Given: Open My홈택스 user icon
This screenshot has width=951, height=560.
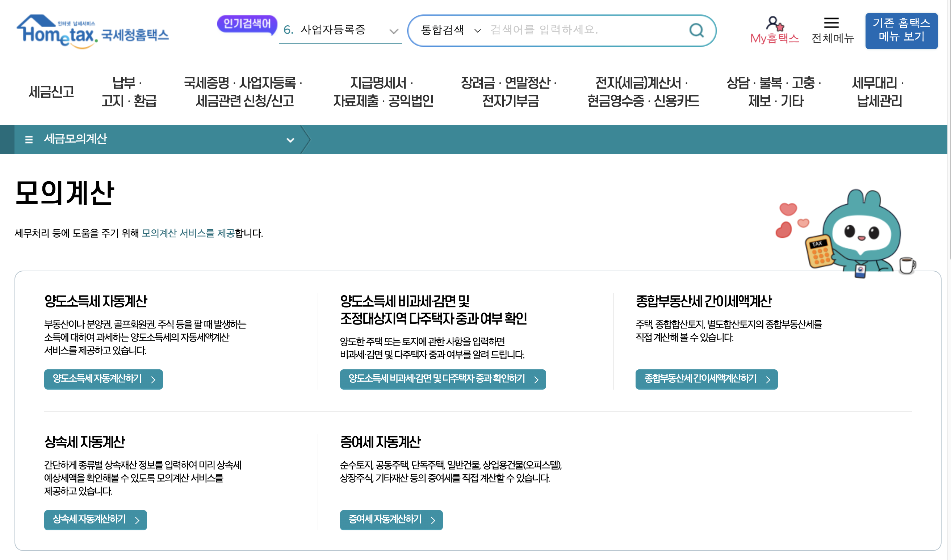Looking at the screenshot, I should point(774,24).
